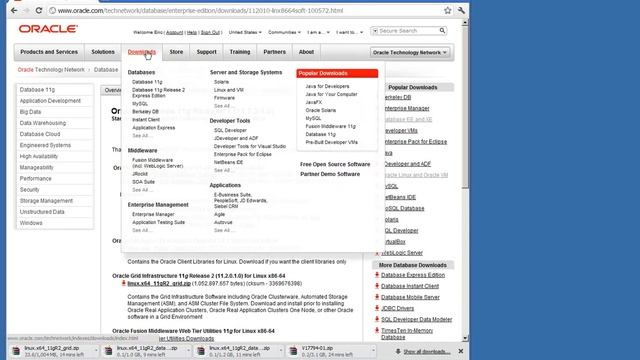Open options arrow for V17794-01.zip download
Viewport: 640px width, 360px height.
point(373,350)
